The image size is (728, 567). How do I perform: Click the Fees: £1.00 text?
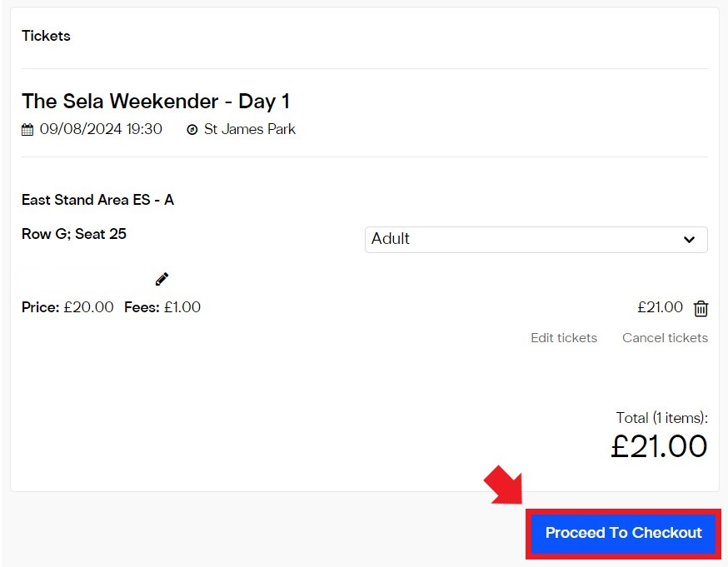click(162, 307)
